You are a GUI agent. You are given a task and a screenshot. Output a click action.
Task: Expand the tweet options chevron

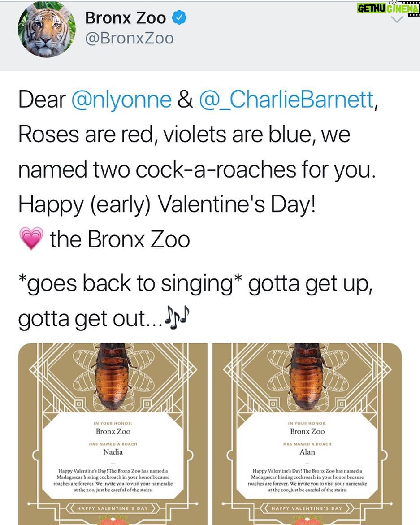point(397,20)
